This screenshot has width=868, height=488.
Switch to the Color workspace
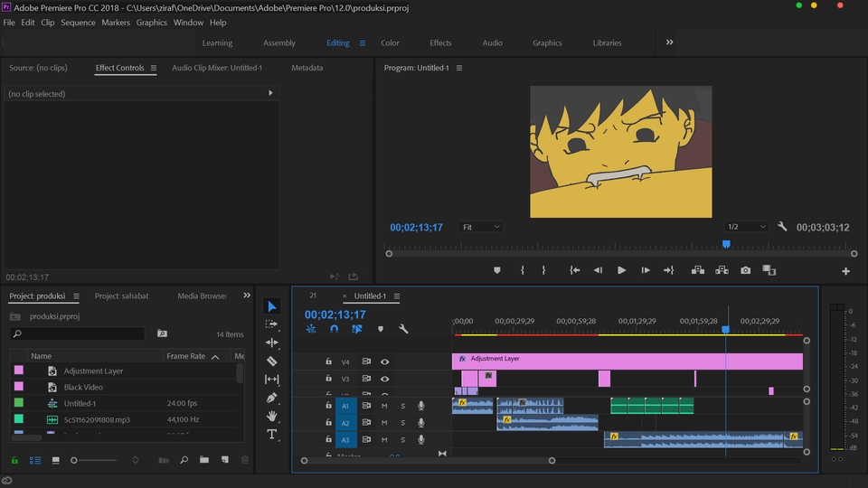click(390, 42)
